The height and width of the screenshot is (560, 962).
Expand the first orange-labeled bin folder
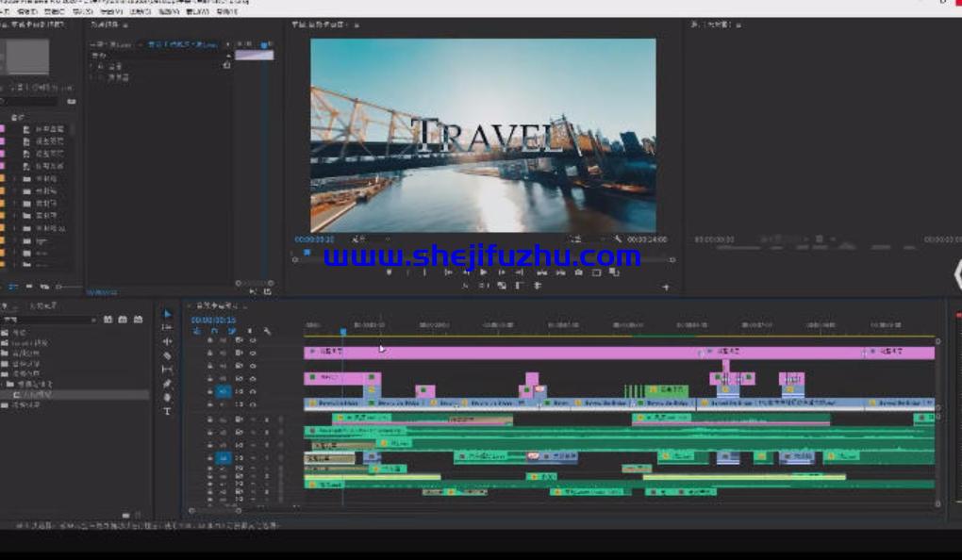pos(15,178)
